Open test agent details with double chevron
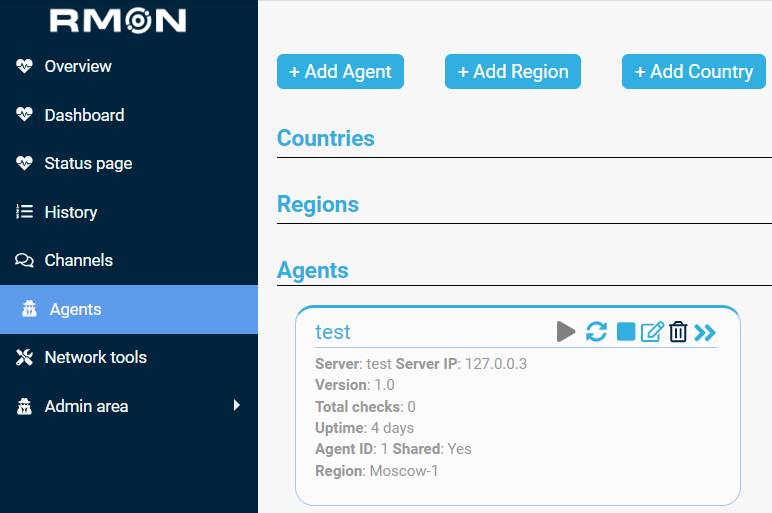Image resolution: width=772 pixels, height=513 pixels. pyautogui.click(x=706, y=332)
